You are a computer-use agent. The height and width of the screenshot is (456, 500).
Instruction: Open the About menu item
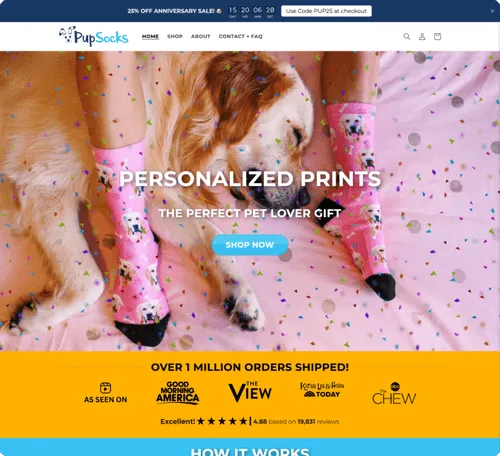(x=201, y=36)
